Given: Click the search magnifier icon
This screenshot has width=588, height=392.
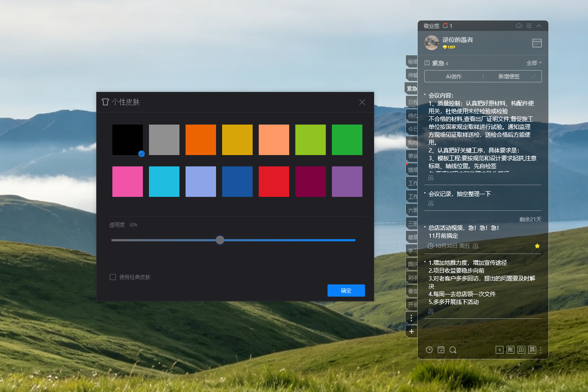Looking at the screenshot, I should click(x=453, y=350).
